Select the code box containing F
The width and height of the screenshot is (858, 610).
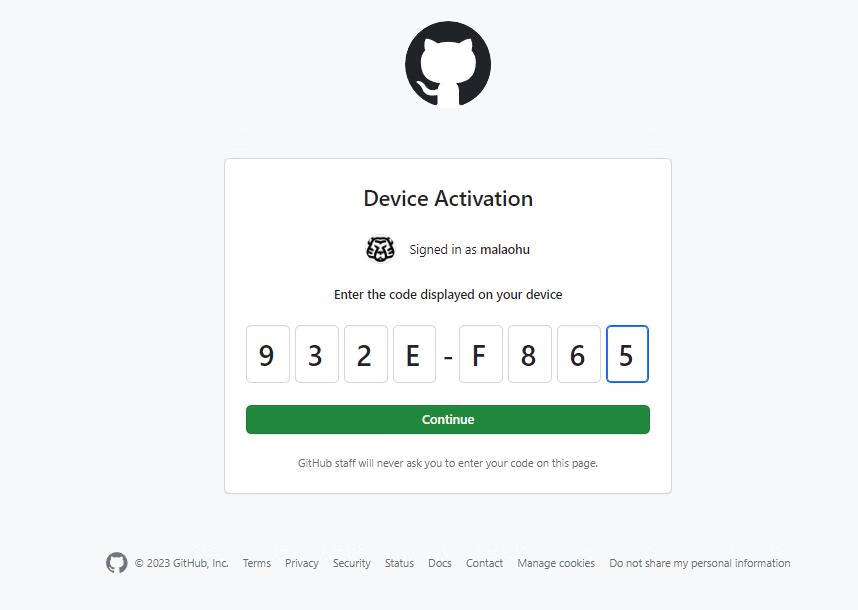[x=480, y=354]
